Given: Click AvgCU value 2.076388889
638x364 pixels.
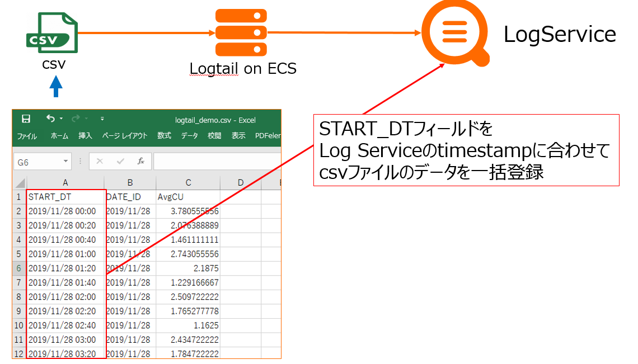Looking at the screenshot, I should coord(188,226).
